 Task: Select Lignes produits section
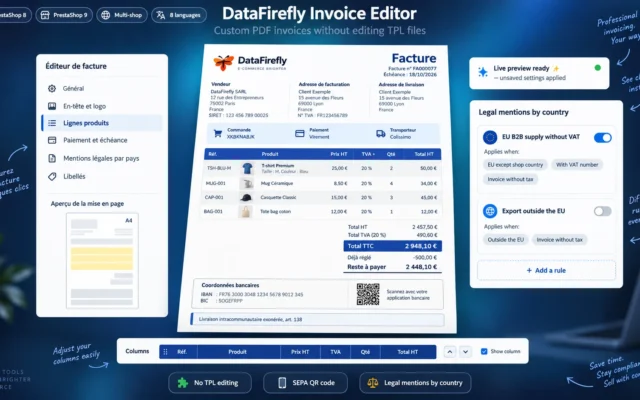click(x=102, y=123)
